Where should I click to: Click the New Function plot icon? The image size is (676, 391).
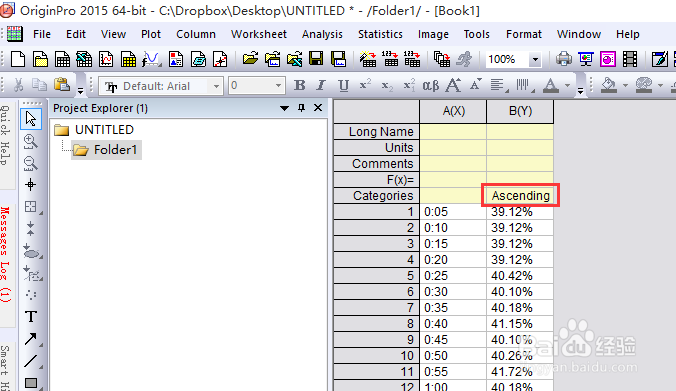(x=151, y=59)
